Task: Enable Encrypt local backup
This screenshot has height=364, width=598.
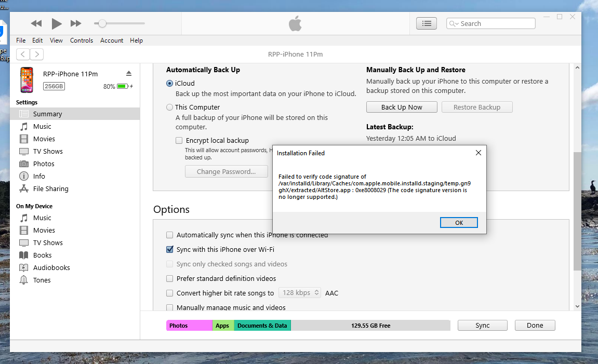Action: pyautogui.click(x=179, y=140)
